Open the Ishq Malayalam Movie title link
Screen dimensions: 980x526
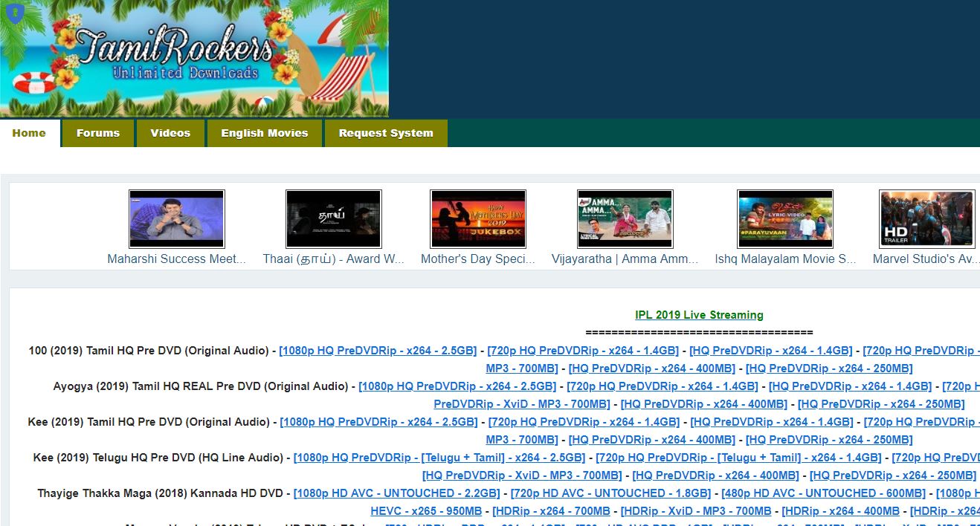pyautogui.click(x=784, y=259)
